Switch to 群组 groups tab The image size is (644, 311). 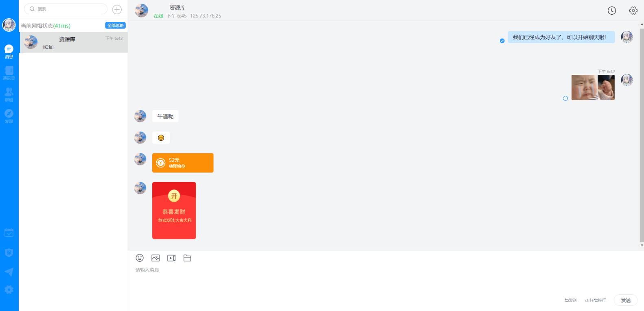[9, 95]
